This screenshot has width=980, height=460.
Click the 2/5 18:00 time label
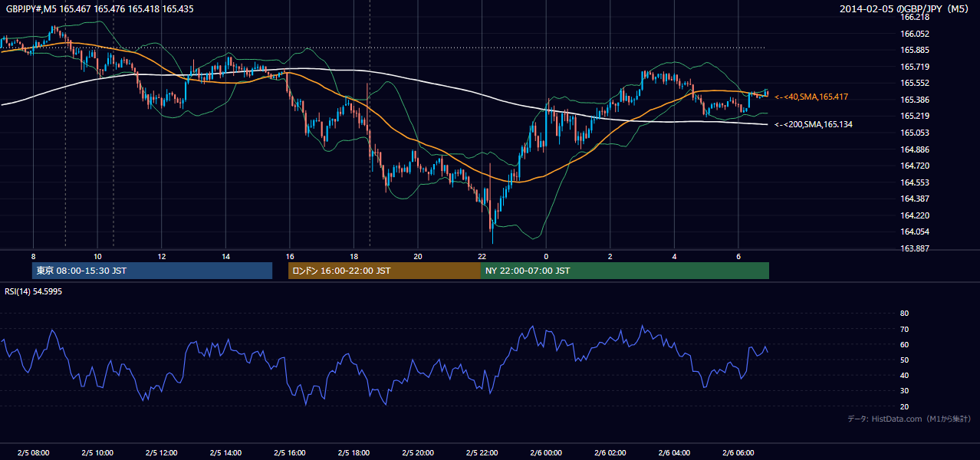point(354,453)
